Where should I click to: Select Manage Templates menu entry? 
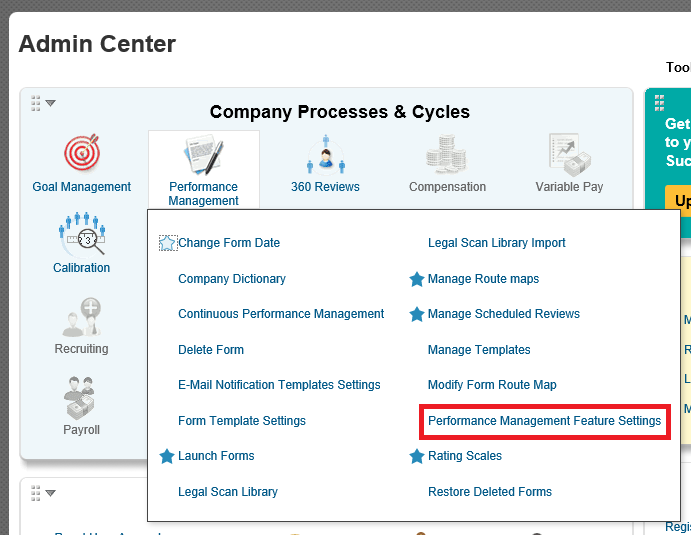[479, 350]
